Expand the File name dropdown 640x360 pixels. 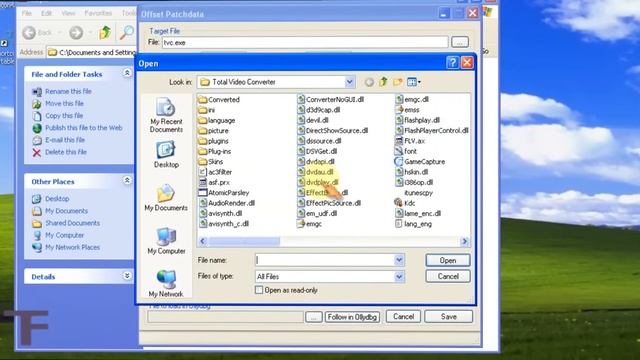[x=399, y=260]
